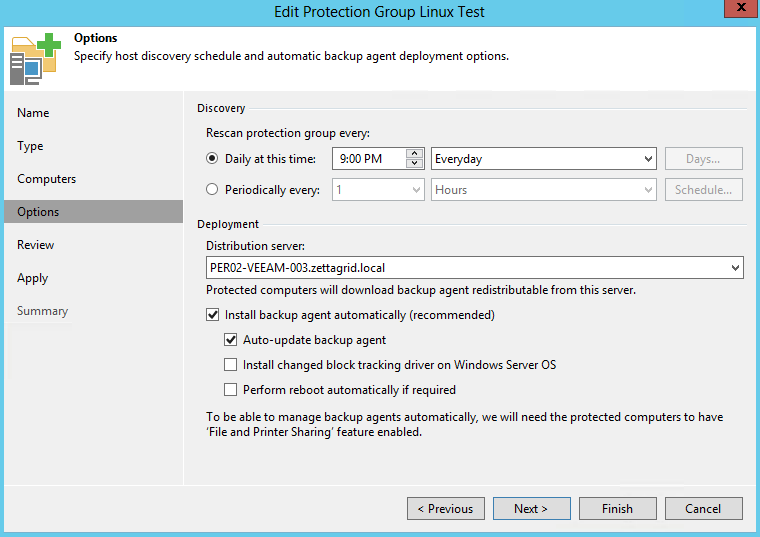Toggle Auto-update backup agent checkbox
760x537 pixels.
231,340
